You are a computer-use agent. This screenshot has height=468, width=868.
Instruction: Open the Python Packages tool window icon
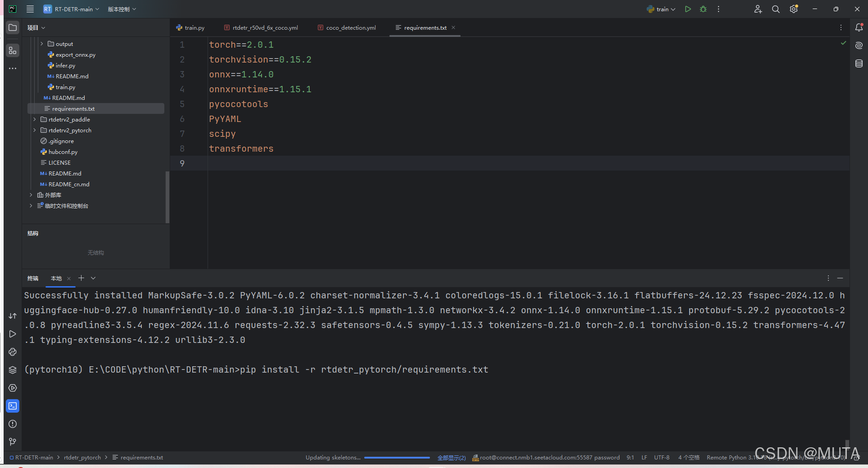tap(13, 370)
